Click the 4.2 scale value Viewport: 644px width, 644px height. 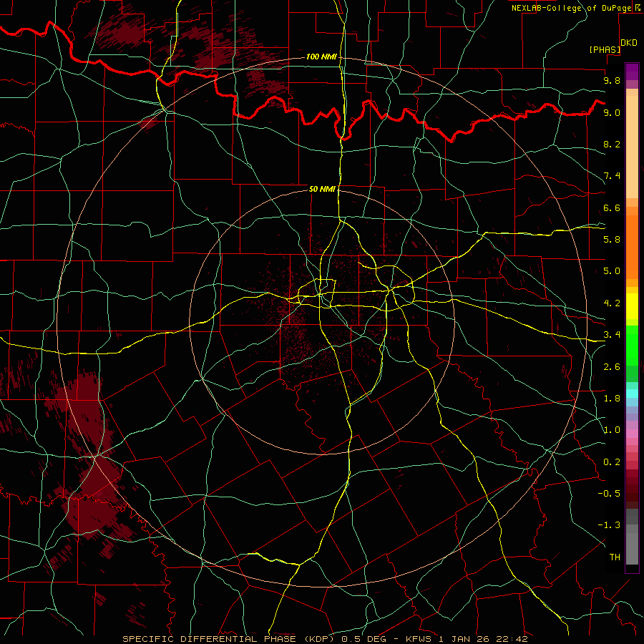(612, 303)
